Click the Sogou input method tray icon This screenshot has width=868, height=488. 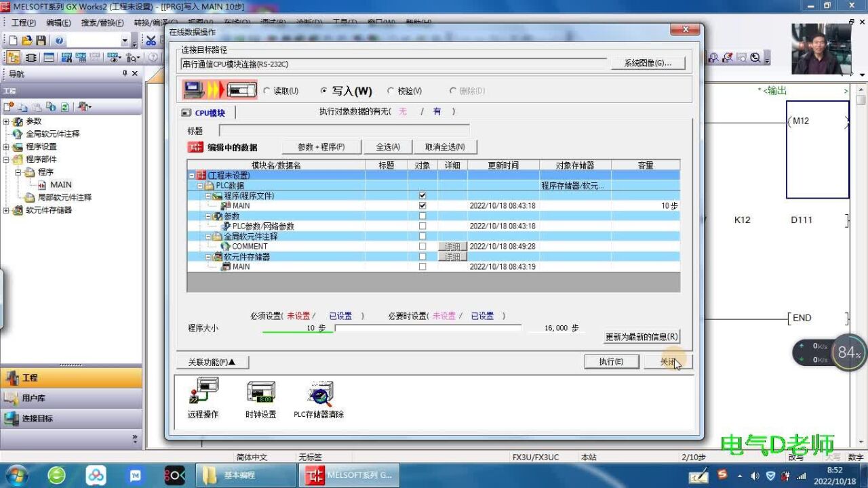tap(723, 475)
